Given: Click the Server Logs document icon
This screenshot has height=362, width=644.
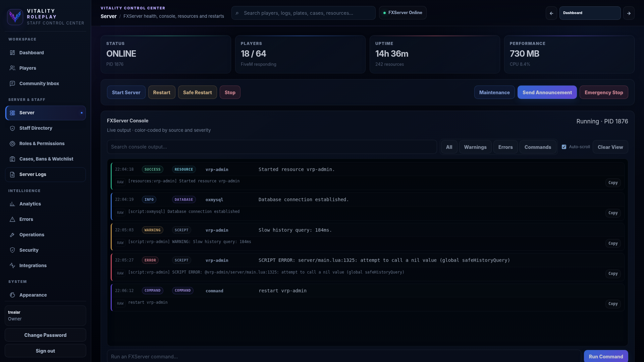Looking at the screenshot, I should tap(12, 175).
